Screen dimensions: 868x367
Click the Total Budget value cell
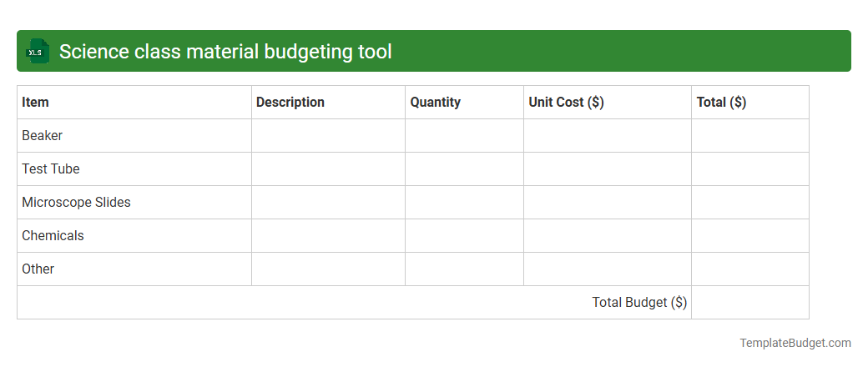750,302
